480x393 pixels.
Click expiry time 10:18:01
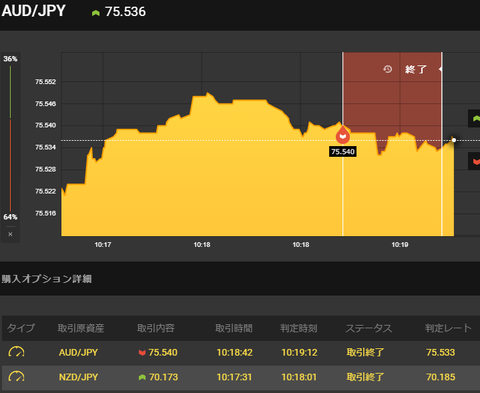(299, 377)
